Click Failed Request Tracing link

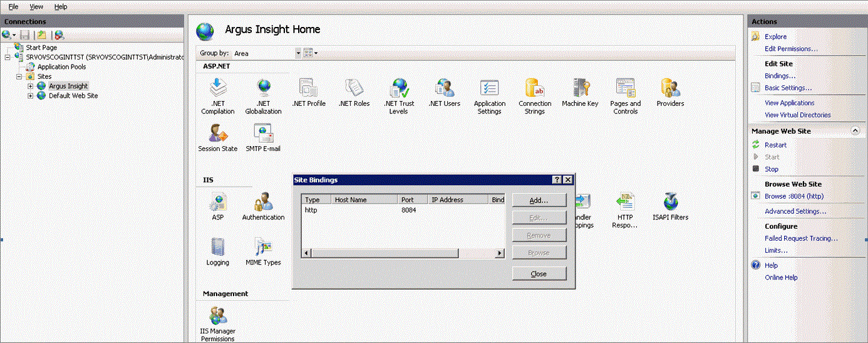(801, 238)
